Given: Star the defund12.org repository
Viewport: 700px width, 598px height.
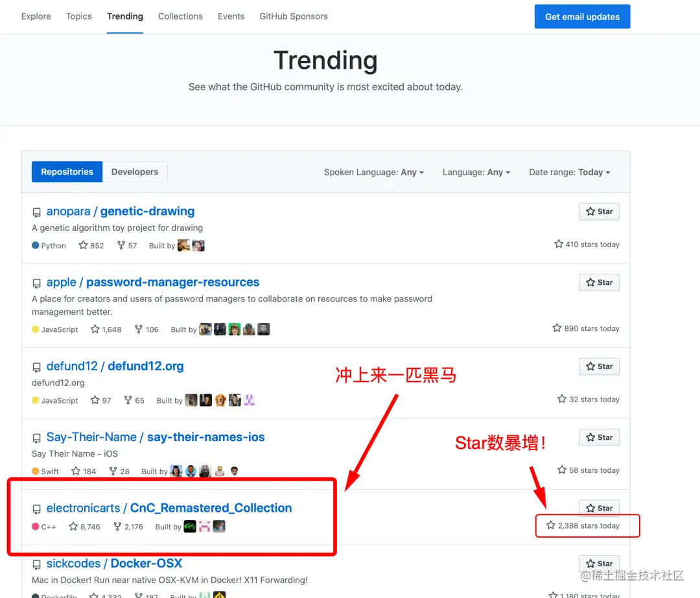Looking at the screenshot, I should coord(599,366).
